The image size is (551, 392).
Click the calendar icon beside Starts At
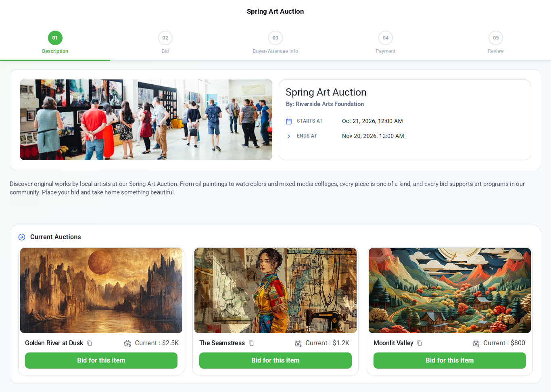[289, 121]
